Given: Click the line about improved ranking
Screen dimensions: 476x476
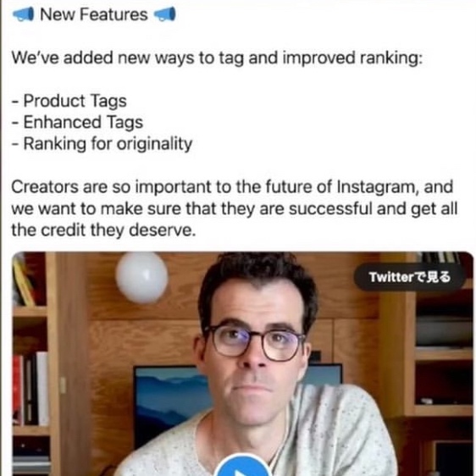Looking at the screenshot, I should click(x=217, y=58).
